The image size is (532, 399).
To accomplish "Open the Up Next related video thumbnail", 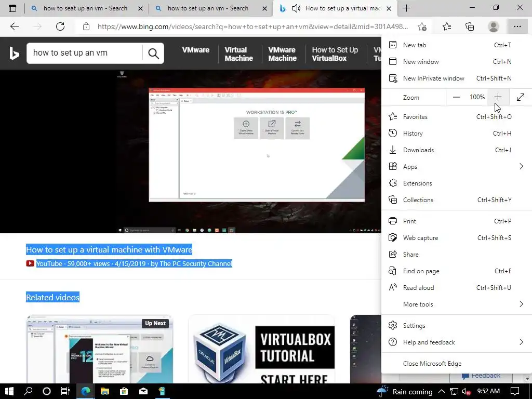I will point(100,350).
